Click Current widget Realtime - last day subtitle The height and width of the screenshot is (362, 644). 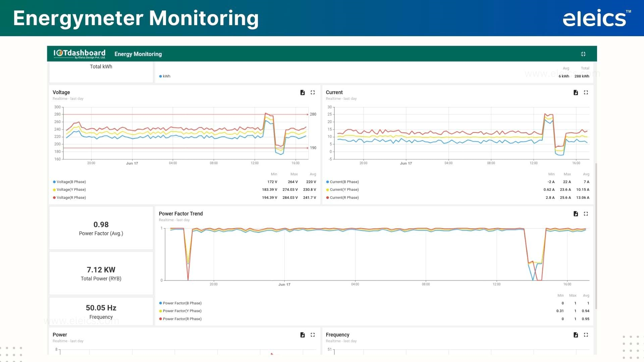click(x=341, y=99)
